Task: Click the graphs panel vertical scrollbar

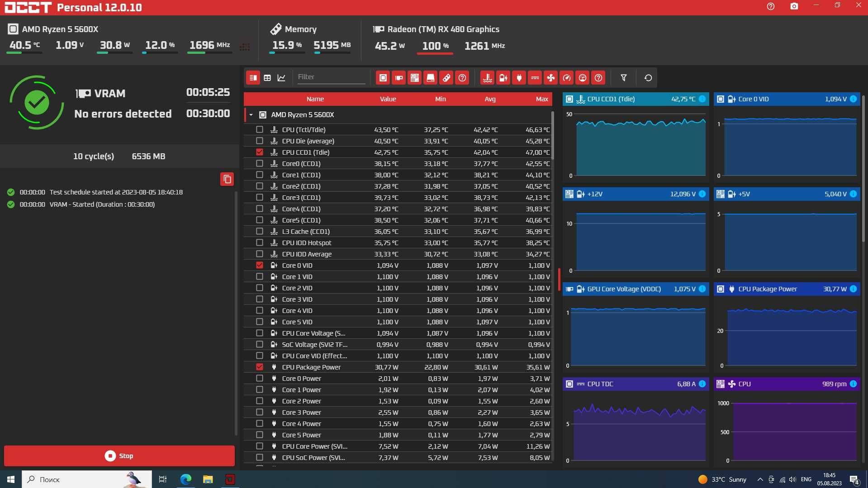Action: pyautogui.click(x=863, y=168)
